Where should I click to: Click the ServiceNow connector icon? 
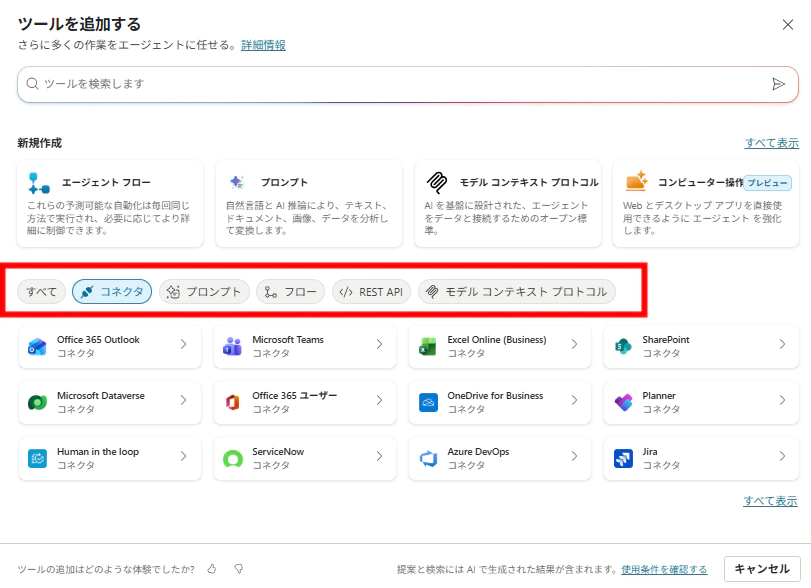tap(233, 458)
